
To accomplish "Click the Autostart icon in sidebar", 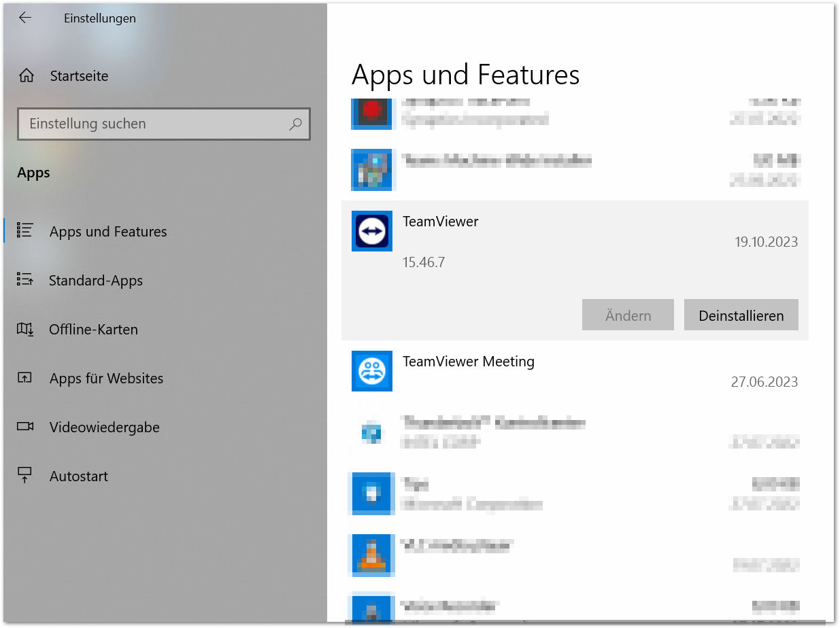I will [x=25, y=475].
